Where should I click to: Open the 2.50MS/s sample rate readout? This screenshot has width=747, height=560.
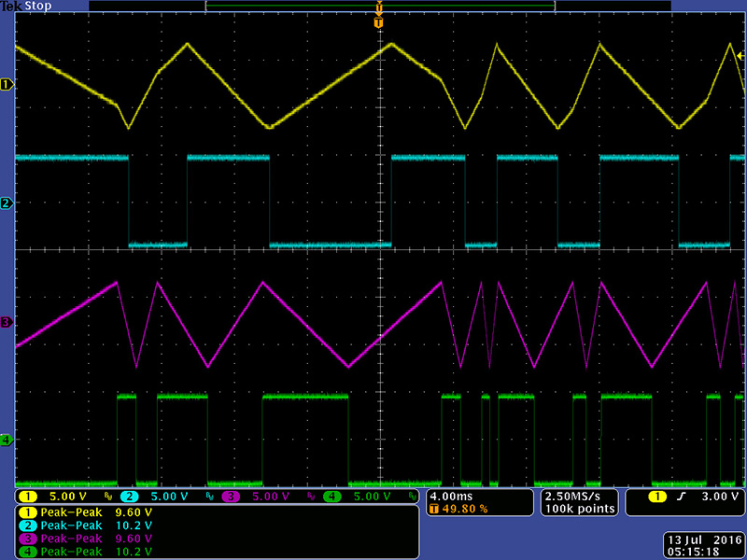578,496
